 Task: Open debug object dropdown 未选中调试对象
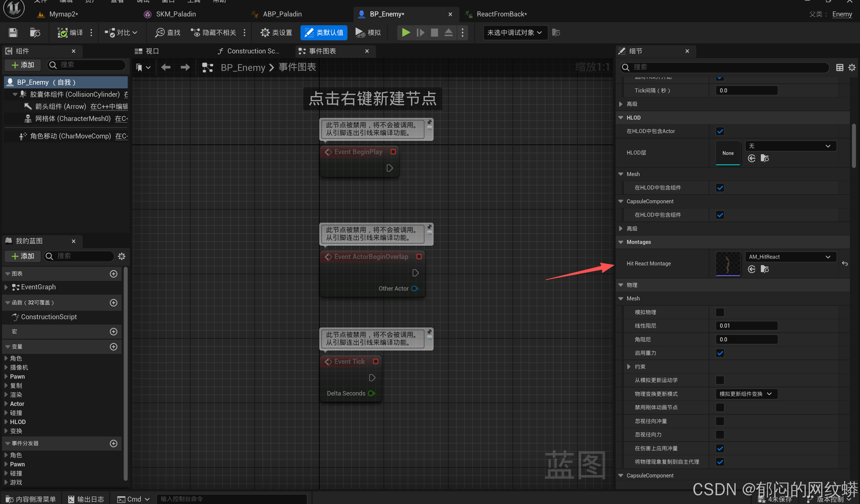click(515, 32)
